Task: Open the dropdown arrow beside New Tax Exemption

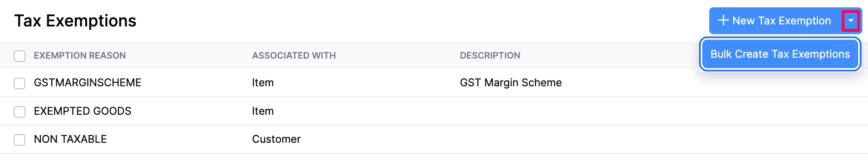Action: coord(850,21)
